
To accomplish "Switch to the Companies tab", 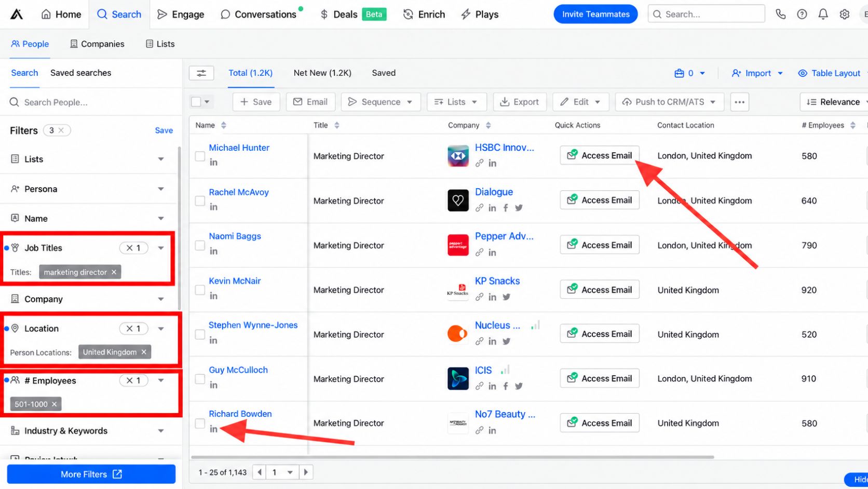I will tap(97, 44).
